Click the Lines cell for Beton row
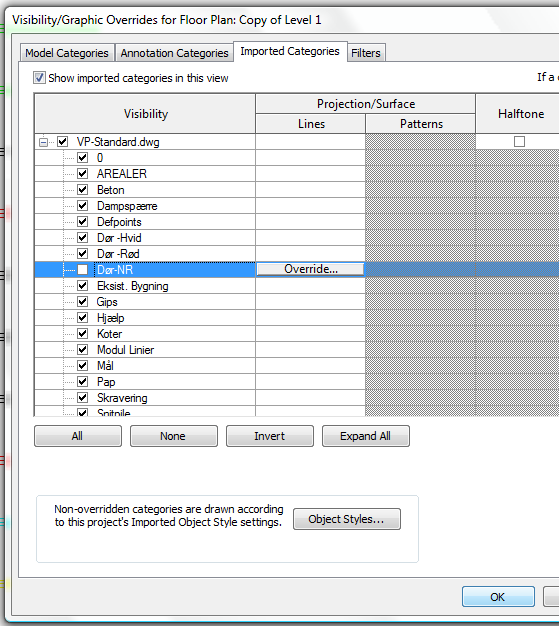This screenshot has width=559, height=626. [x=311, y=190]
